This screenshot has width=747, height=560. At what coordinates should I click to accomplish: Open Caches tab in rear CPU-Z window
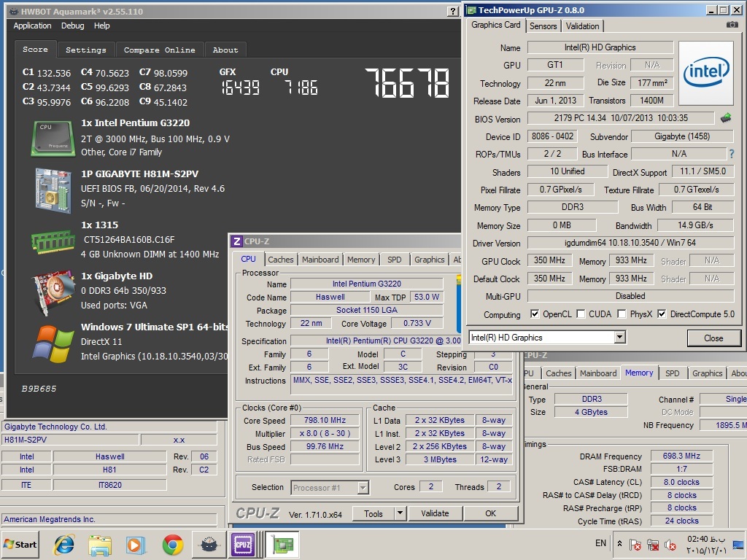[x=558, y=373]
